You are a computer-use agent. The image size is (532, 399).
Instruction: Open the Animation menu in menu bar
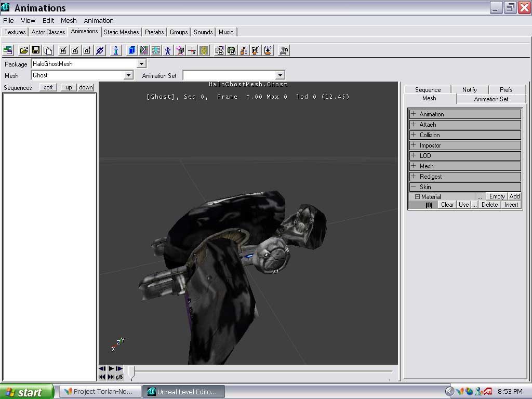coord(99,20)
